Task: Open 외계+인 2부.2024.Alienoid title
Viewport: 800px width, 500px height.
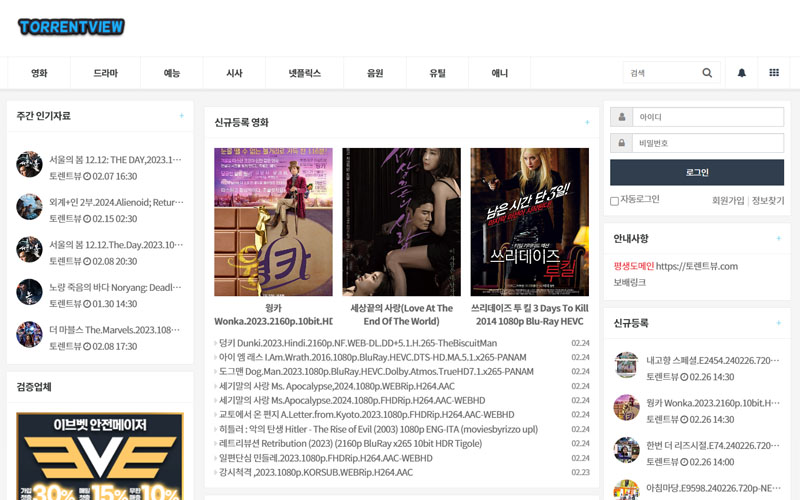Action: 116,202
